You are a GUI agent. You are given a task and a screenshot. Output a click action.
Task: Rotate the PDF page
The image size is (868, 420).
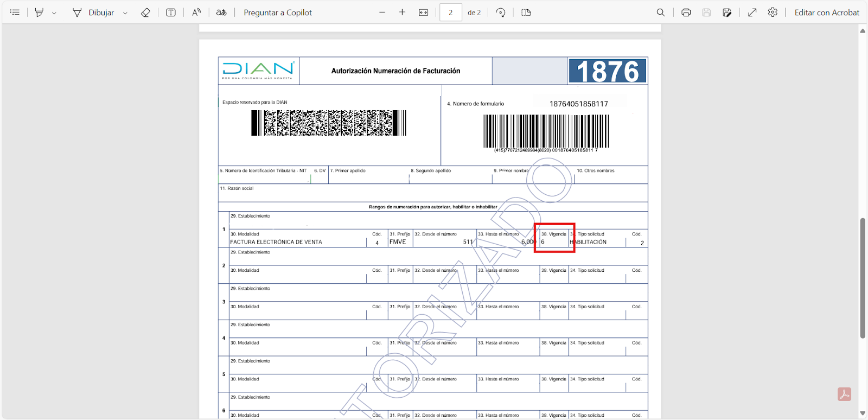501,12
